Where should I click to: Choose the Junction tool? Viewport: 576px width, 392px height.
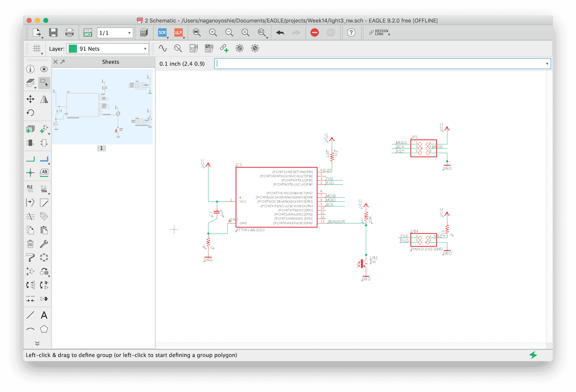pos(30,173)
